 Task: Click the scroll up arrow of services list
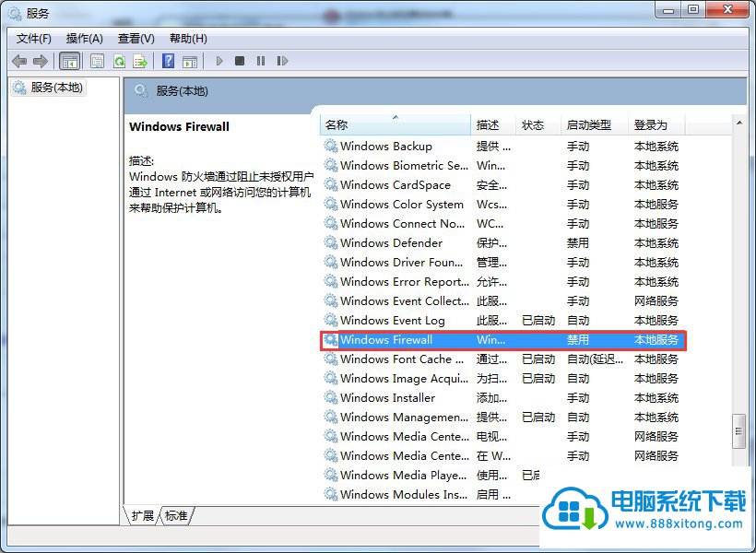point(739,123)
